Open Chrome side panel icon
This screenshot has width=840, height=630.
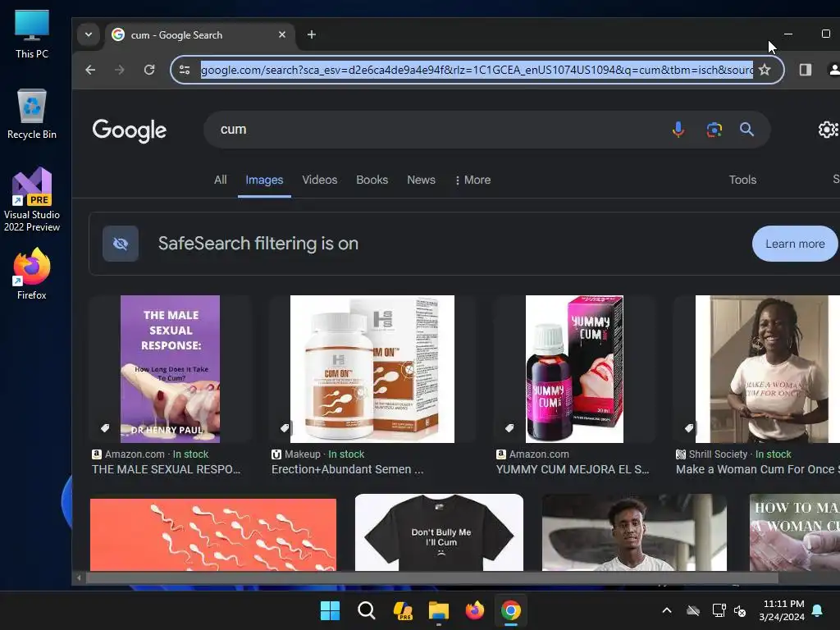point(806,70)
